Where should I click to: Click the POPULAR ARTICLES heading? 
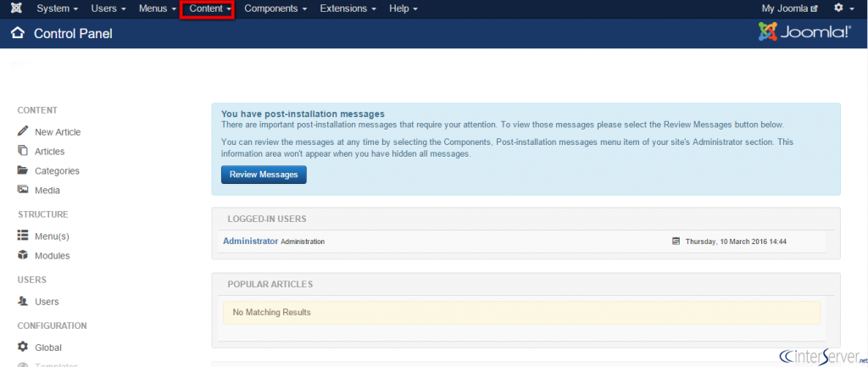tap(270, 284)
